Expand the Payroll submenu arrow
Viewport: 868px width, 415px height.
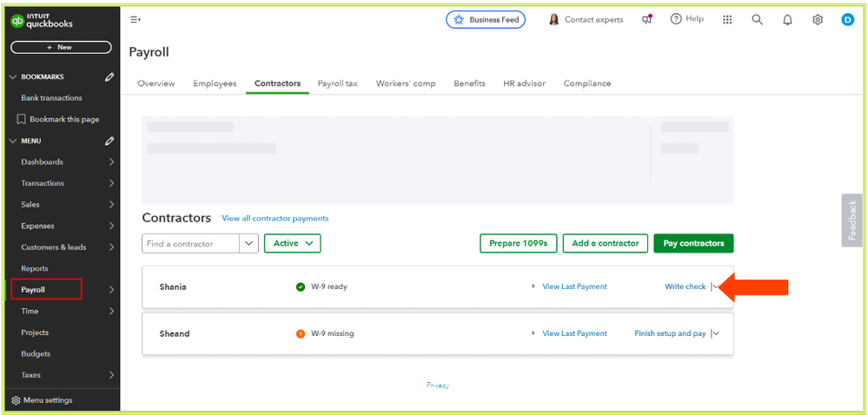click(x=111, y=290)
